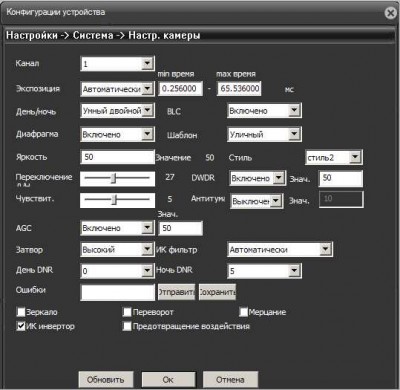Close the Конфигурации устройства dialog
This screenshot has width=400, height=390.
point(390,13)
